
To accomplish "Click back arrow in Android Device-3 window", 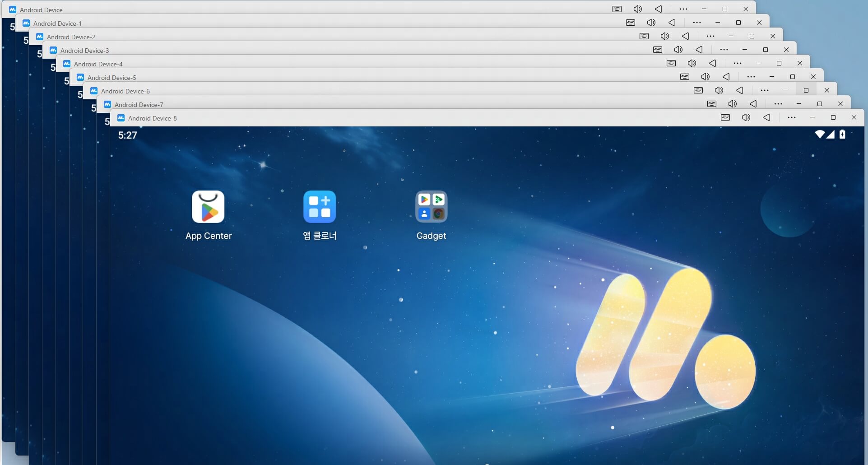I will point(699,50).
